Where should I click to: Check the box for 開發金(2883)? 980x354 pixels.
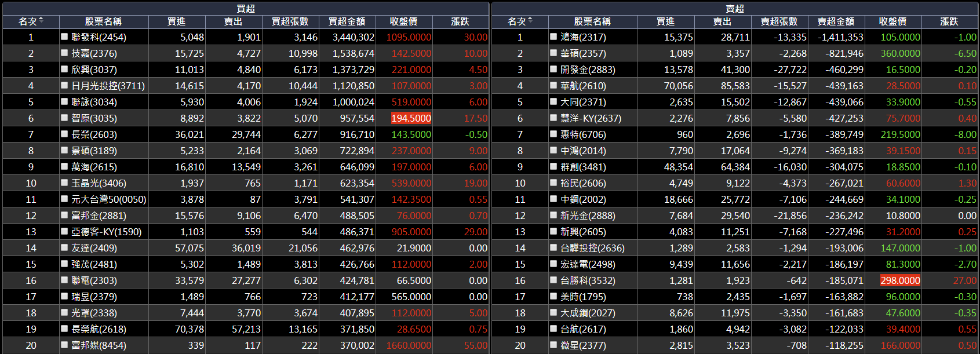click(x=553, y=69)
